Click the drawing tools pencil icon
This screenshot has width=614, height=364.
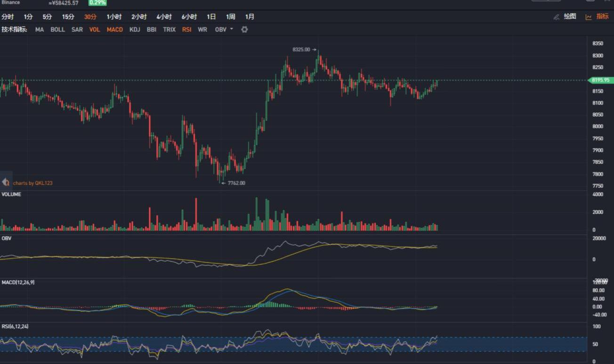[x=557, y=17]
